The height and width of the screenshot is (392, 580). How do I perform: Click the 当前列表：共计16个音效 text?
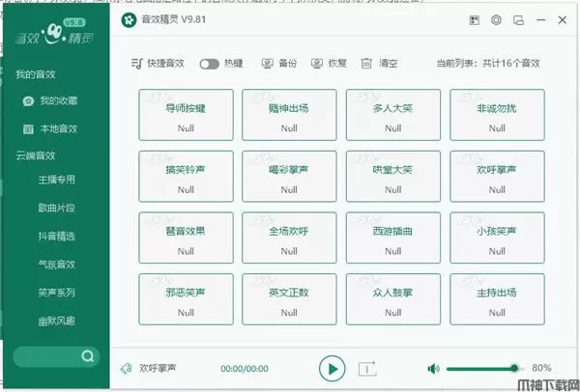point(488,64)
